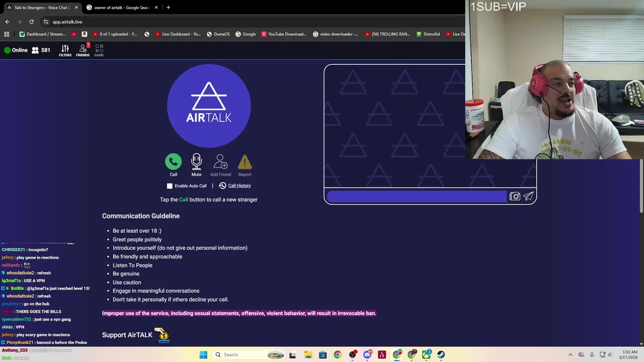
Task: Toggle the green Online status indicator
Action: [7, 50]
